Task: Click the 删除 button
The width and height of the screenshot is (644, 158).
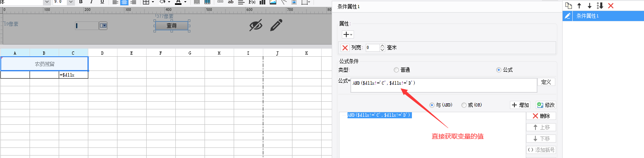Action: 541,116
